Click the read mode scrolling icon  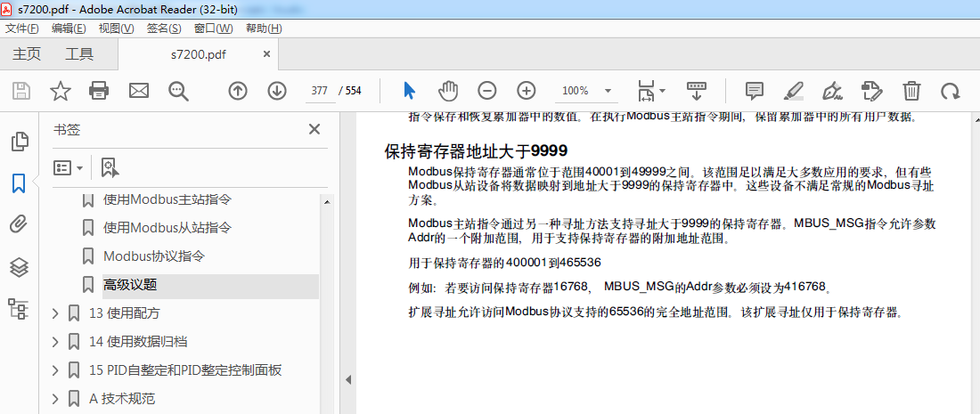tap(697, 91)
